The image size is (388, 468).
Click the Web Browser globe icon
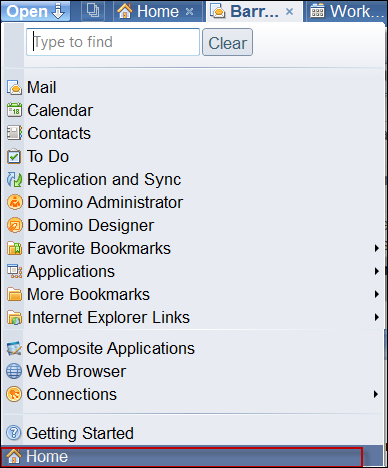[14, 371]
